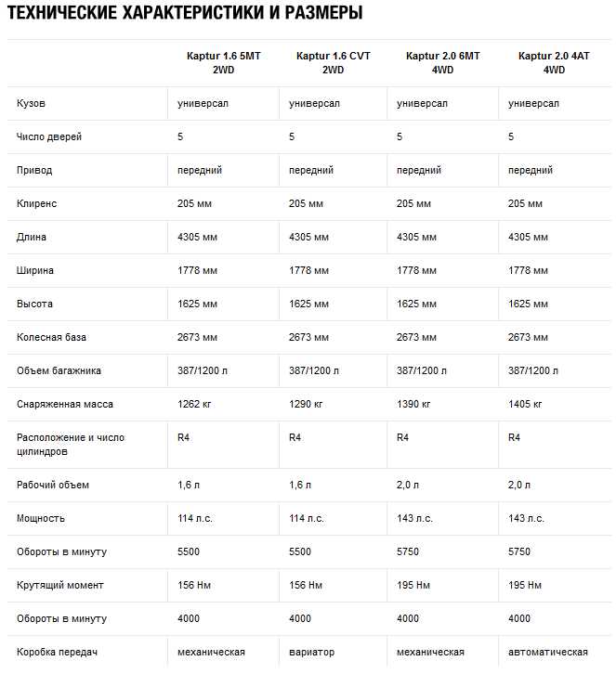Click the "Коробка передач" row label

(x=57, y=652)
